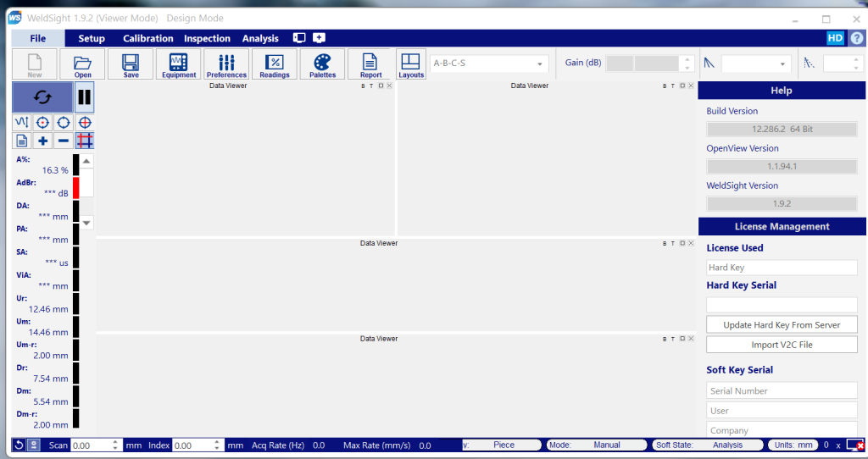Image resolution: width=868 pixels, height=459 pixels.
Task: Toggle the red grid crosshair button
Action: [84, 141]
